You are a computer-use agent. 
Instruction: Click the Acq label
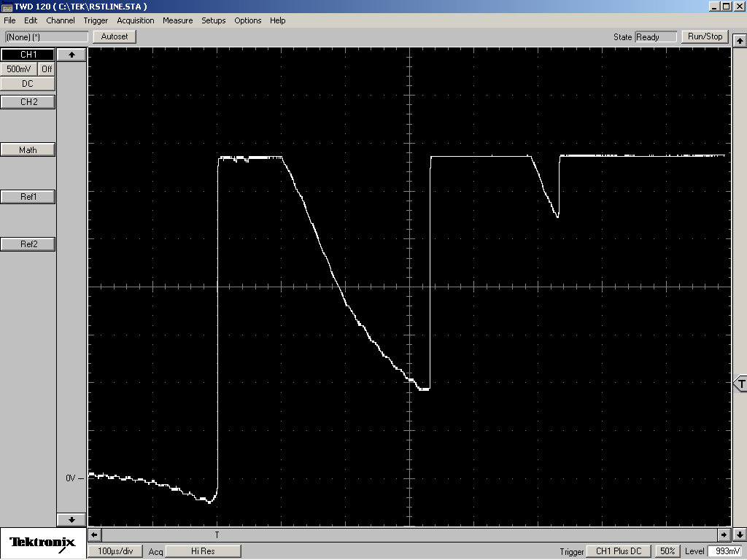coord(155,552)
